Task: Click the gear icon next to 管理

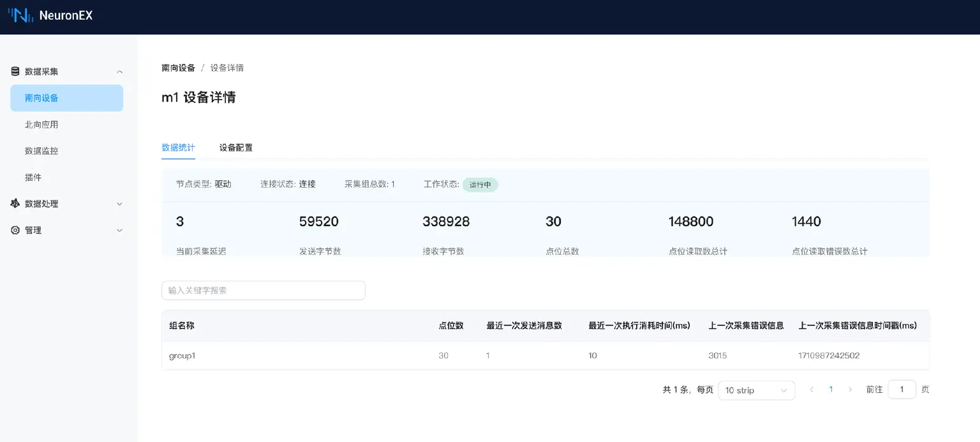Action: point(15,230)
